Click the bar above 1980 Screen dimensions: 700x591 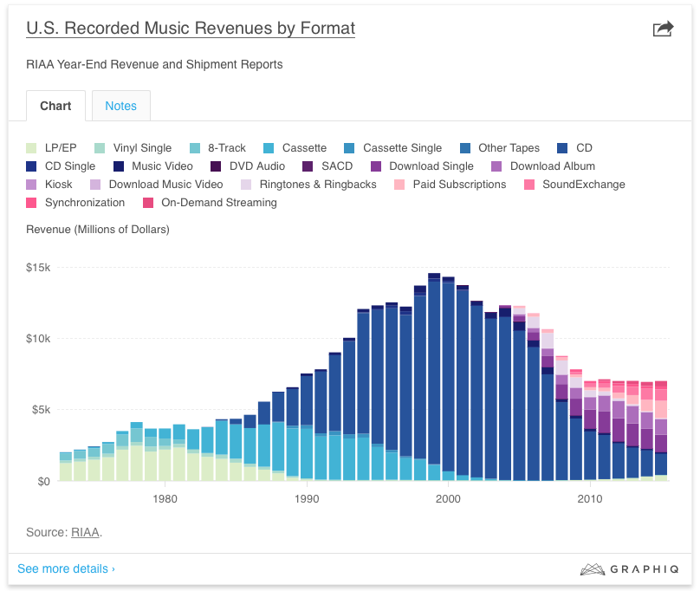coord(165,454)
